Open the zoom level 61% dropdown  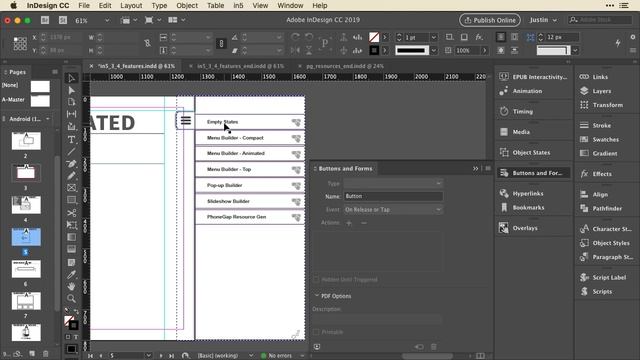107,20
